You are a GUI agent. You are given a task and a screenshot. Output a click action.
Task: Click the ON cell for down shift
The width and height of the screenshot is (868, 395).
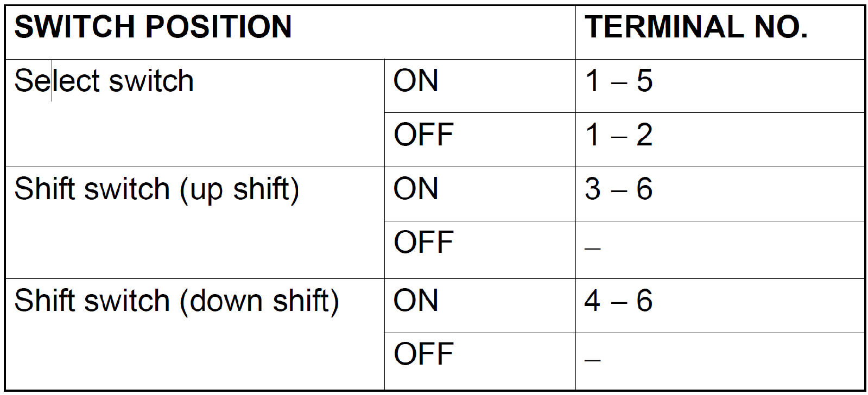(480, 305)
